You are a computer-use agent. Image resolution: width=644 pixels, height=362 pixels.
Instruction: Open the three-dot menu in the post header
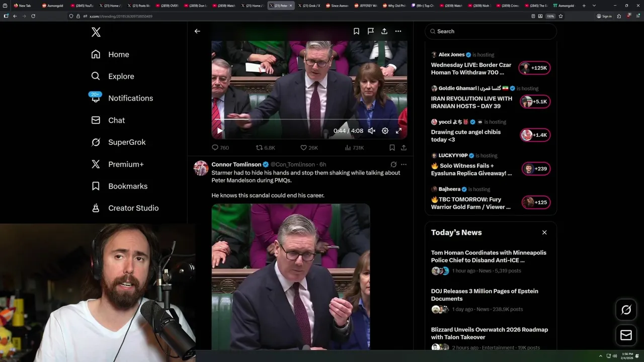tap(398, 31)
